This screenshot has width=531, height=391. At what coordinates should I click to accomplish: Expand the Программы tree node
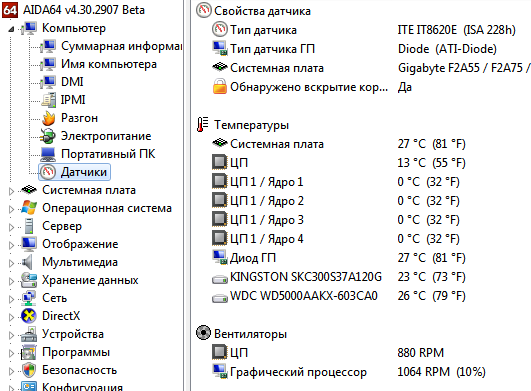[x=11, y=353]
